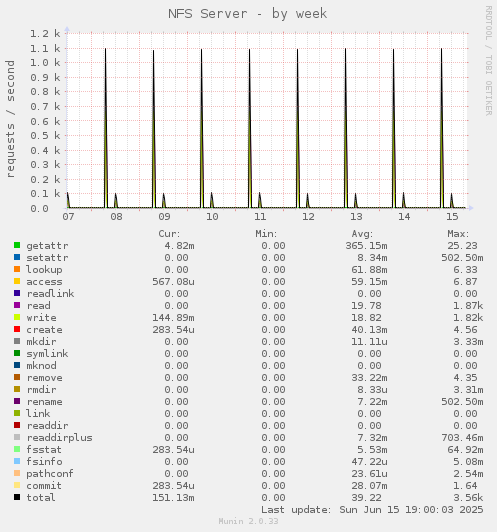Click the y-axis label 1.2 k
The width and height of the screenshot is (497, 532).
coord(45,34)
